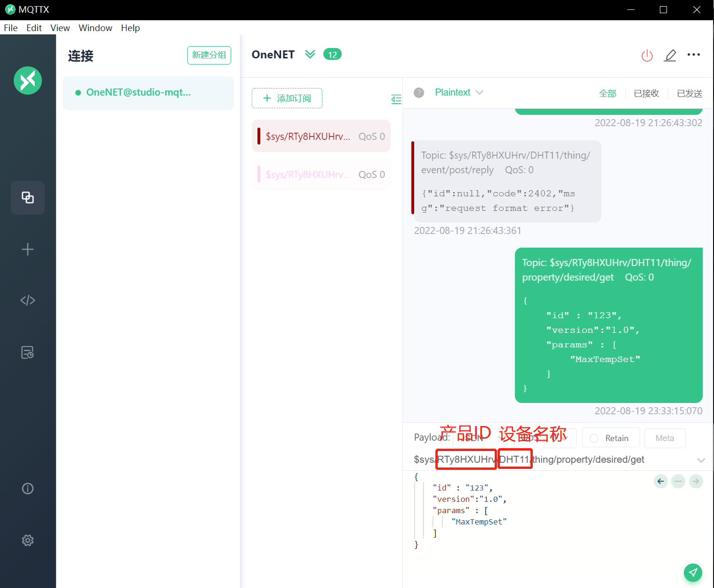This screenshot has height=588, width=714.
Task: Click the 添加订阅 button
Action: coord(287,98)
